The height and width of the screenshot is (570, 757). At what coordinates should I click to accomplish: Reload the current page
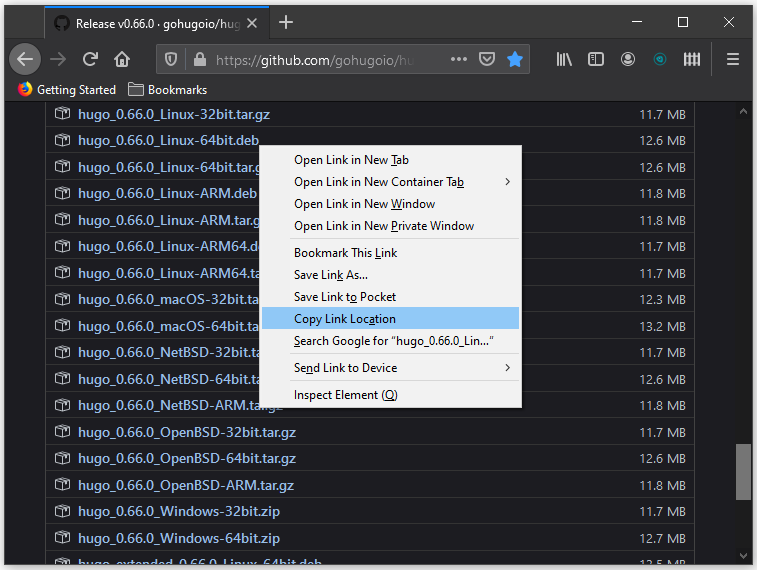click(90, 59)
